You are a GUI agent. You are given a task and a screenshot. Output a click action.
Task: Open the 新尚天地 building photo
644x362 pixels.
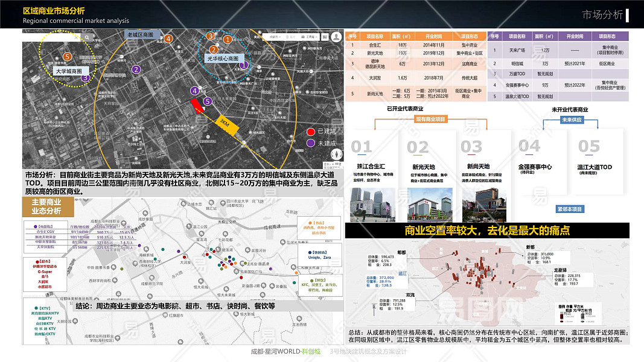click(484, 205)
